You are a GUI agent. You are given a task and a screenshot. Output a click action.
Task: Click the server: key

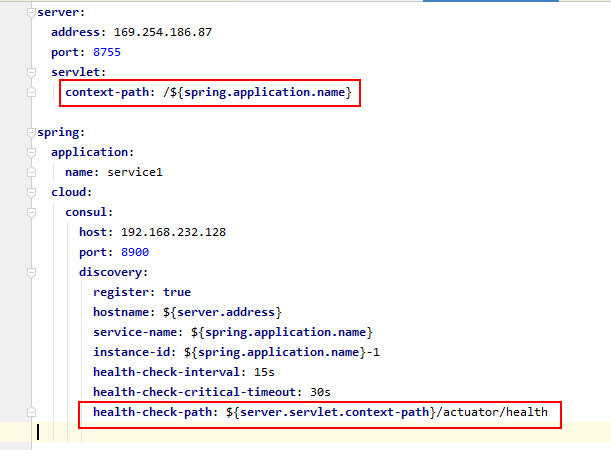pyautogui.click(x=61, y=12)
